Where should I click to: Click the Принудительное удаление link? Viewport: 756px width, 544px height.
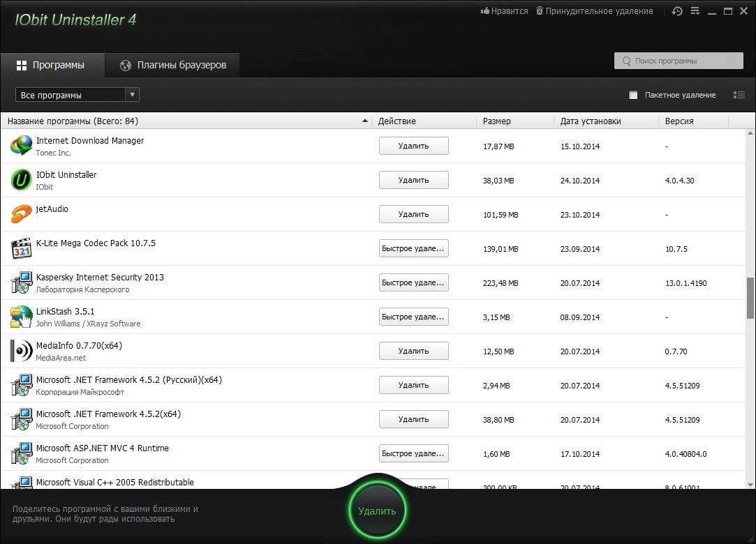click(x=600, y=11)
